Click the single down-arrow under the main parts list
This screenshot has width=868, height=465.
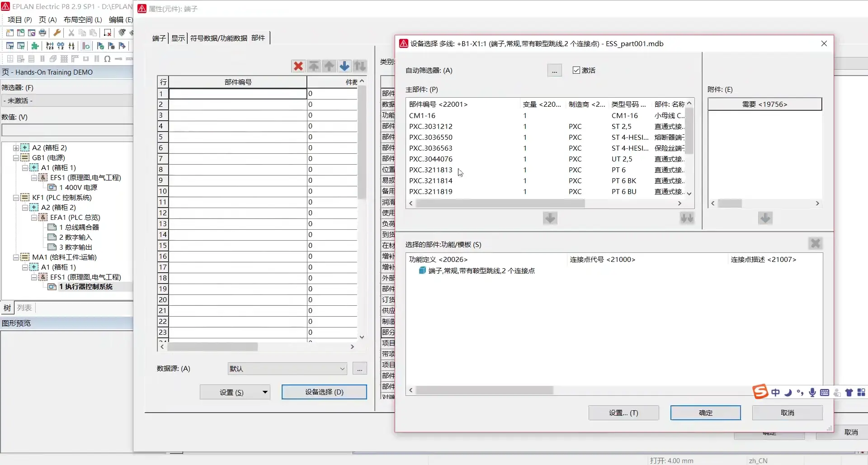[x=550, y=218]
